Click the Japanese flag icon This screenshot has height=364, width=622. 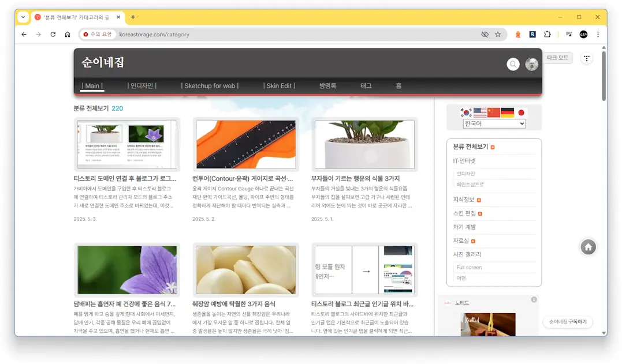tap(521, 112)
